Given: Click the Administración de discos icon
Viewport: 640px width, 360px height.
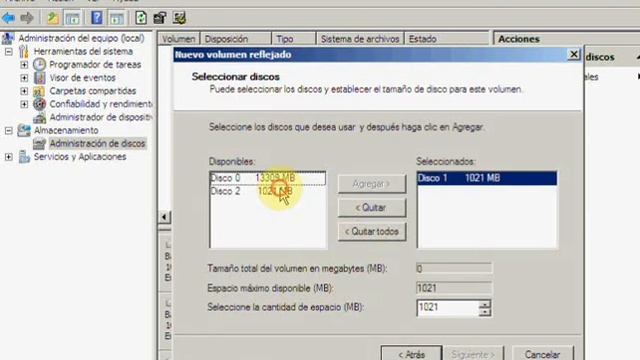Looking at the screenshot, I should [x=39, y=144].
